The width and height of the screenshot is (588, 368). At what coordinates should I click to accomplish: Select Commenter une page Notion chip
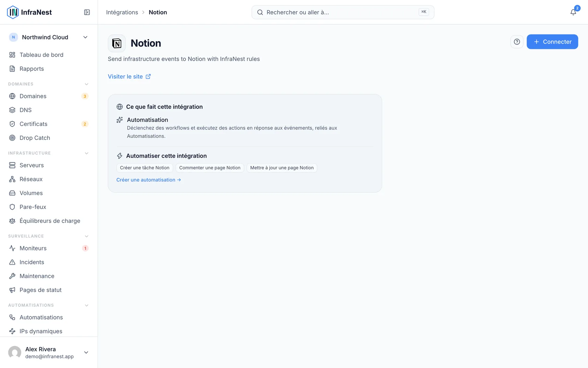210,168
